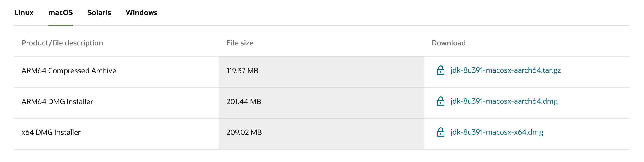Click the File size column header
644x162 pixels.
(240, 43)
